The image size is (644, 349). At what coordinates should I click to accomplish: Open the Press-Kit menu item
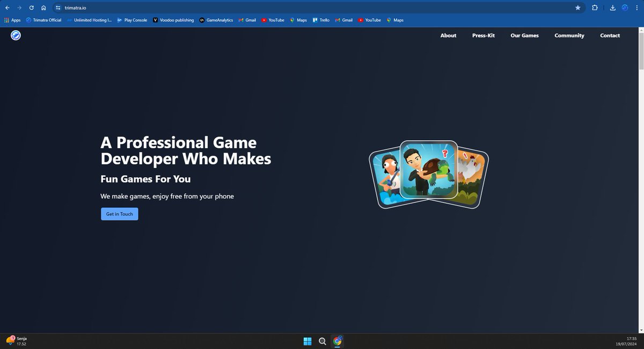pos(484,35)
